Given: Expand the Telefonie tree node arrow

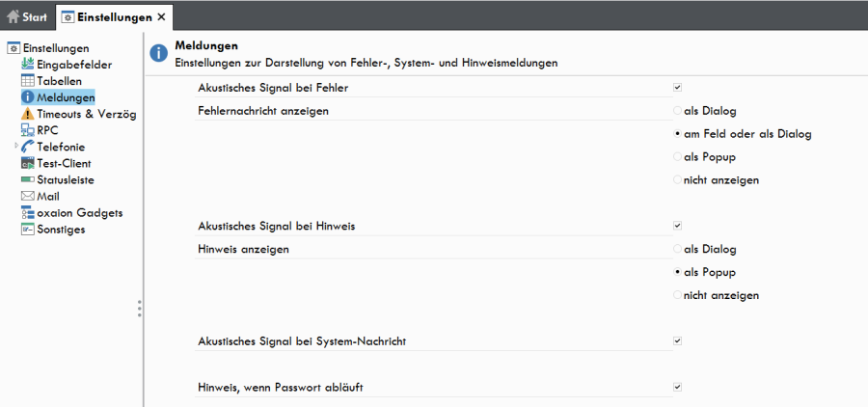Looking at the screenshot, I should (x=16, y=146).
